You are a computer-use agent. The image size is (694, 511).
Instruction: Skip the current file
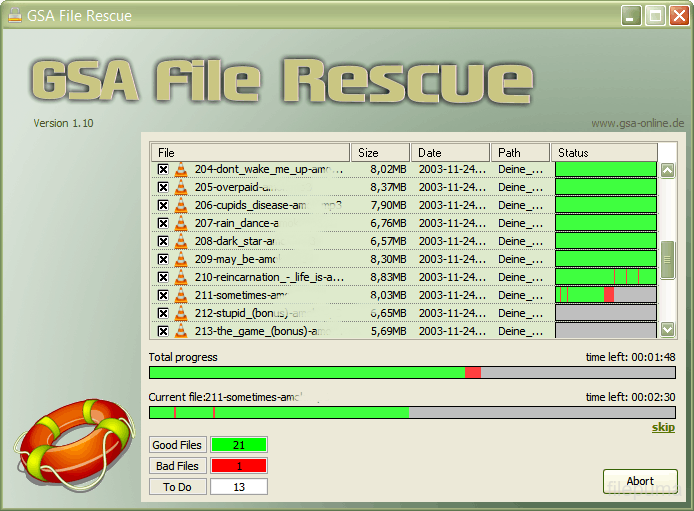pos(663,427)
